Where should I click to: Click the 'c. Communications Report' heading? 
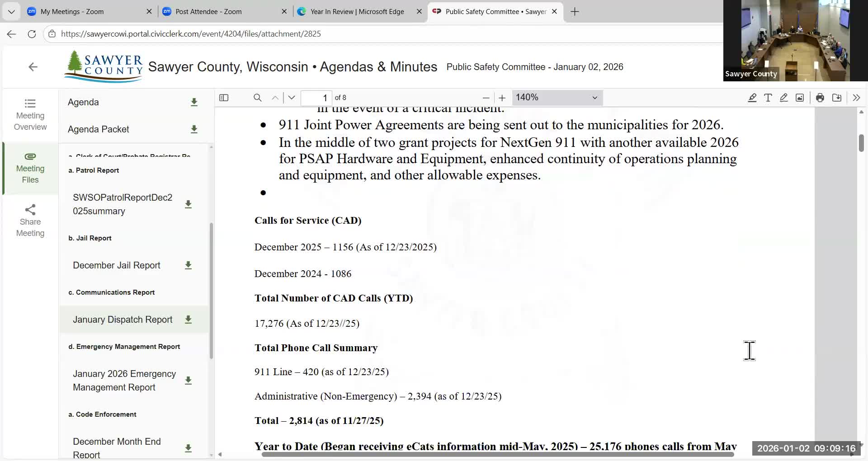[x=111, y=292]
